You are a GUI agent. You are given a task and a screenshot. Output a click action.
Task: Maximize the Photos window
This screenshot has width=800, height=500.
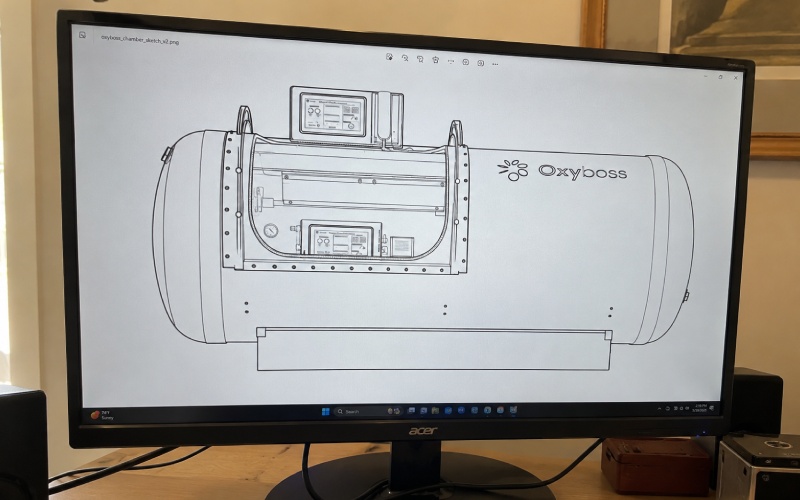click(x=720, y=77)
